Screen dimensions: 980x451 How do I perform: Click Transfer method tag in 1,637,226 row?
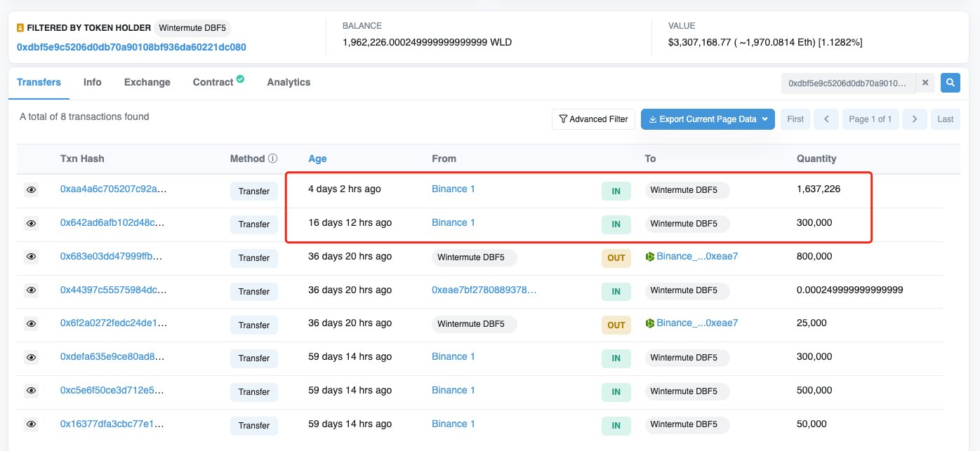click(x=254, y=191)
